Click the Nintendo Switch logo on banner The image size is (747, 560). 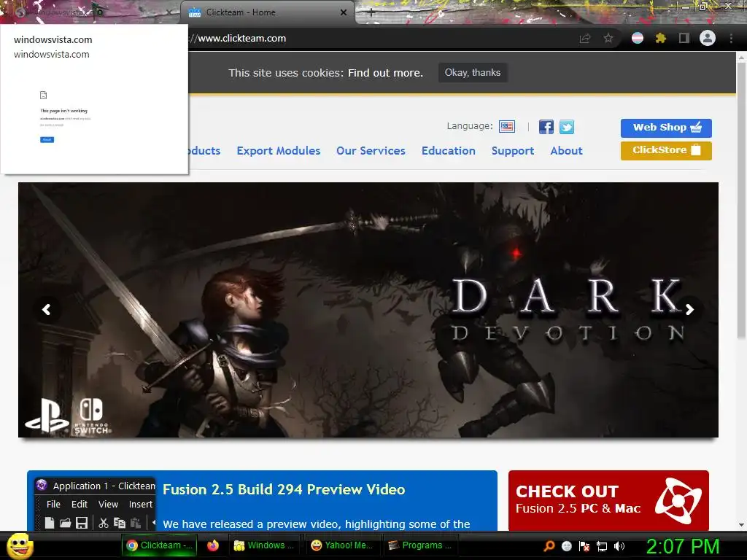pos(91,416)
